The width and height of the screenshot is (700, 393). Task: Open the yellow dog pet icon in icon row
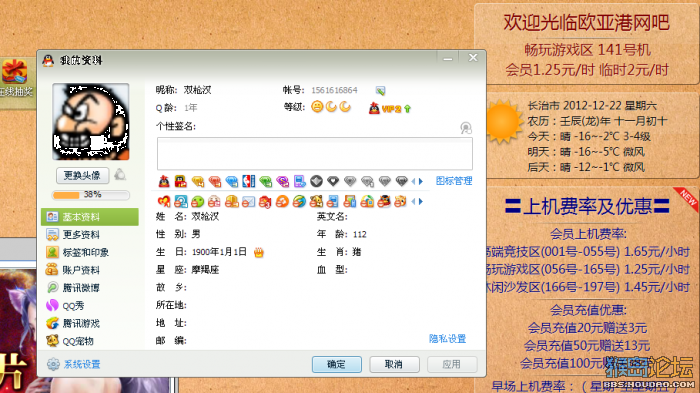point(316,201)
